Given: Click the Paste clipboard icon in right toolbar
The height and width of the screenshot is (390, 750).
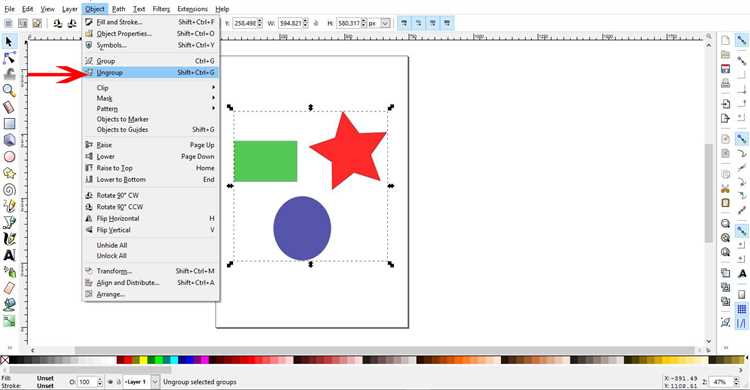Looking at the screenshot, I should coord(726,202).
